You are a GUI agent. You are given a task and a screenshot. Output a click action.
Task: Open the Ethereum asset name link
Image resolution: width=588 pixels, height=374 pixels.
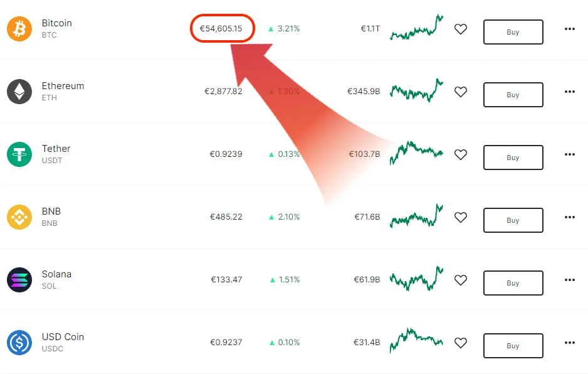pos(63,86)
